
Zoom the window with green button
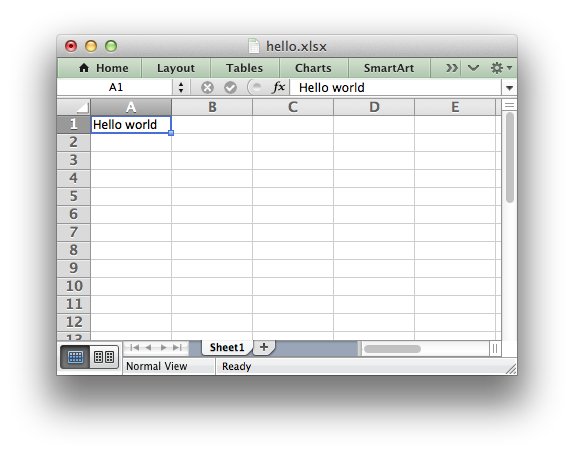pyautogui.click(x=111, y=46)
